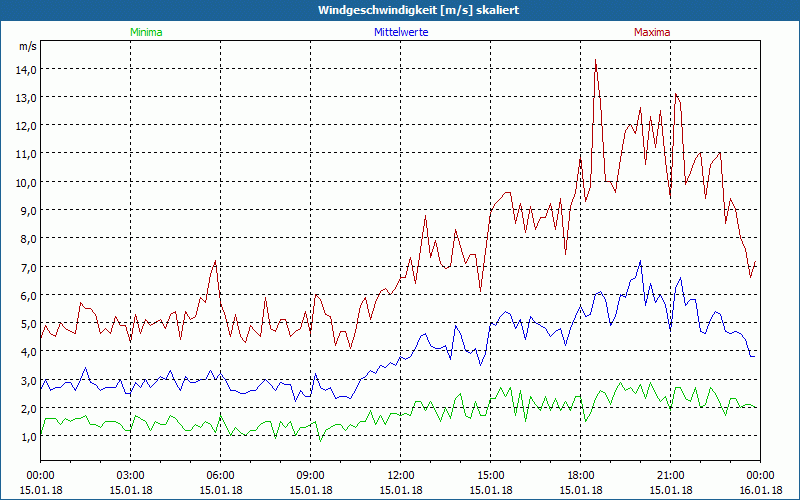This screenshot has height=500, width=800.
Task: Click the m/s unit label
Action: point(27,46)
